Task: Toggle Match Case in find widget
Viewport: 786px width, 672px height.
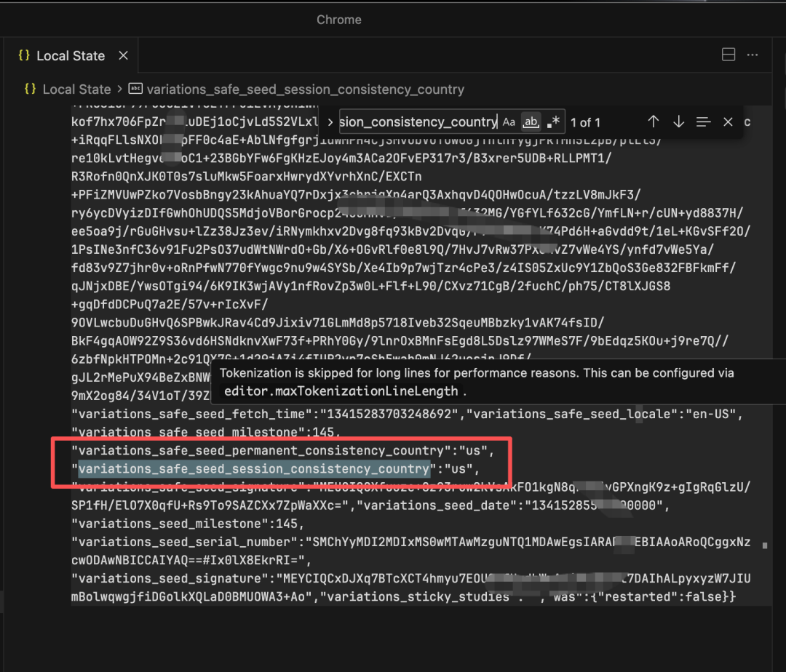Action: pos(509,122)
